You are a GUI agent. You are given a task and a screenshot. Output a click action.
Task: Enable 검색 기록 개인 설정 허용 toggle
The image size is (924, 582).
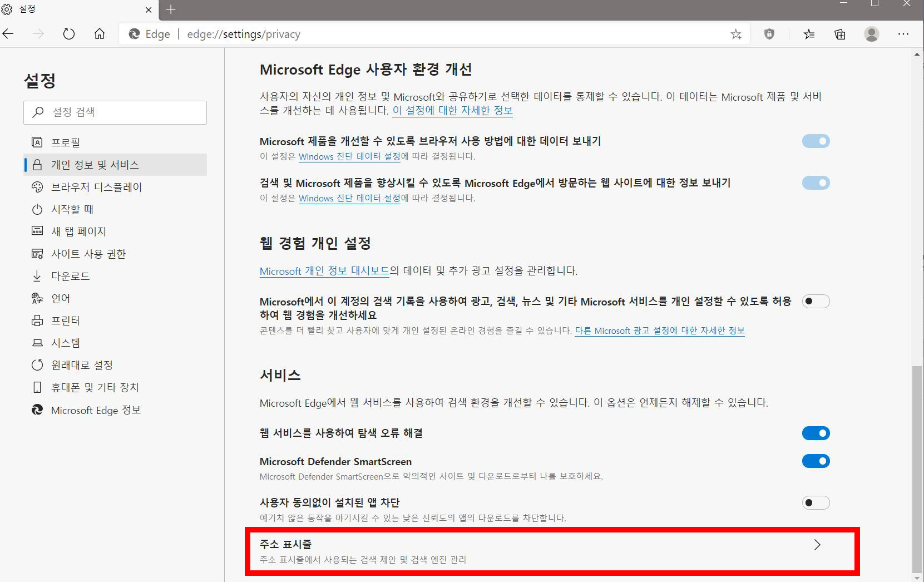tap(816, 302)
